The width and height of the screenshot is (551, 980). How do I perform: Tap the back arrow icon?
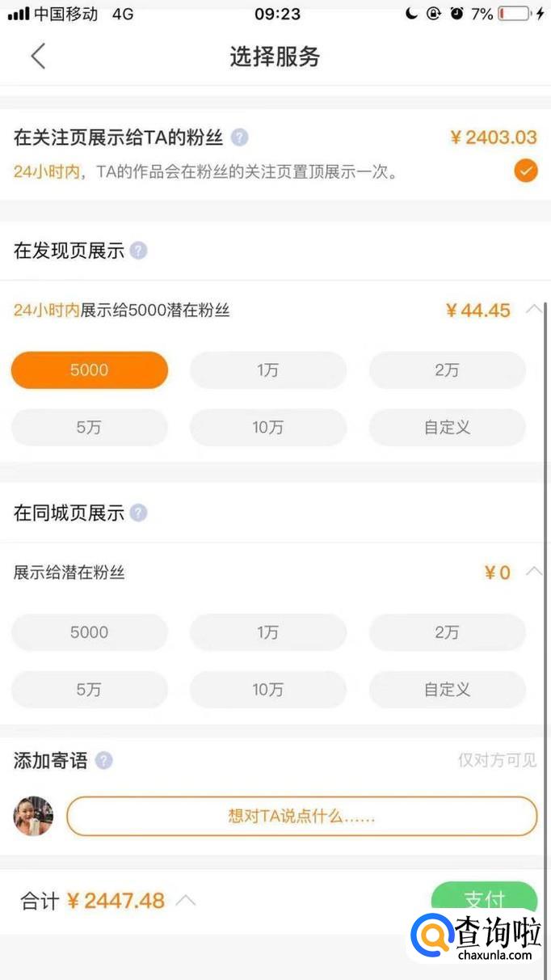point(37,57)
